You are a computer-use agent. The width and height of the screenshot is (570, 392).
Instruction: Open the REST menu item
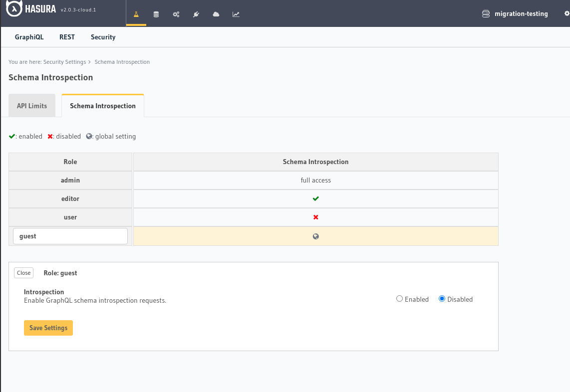[67, 37]
